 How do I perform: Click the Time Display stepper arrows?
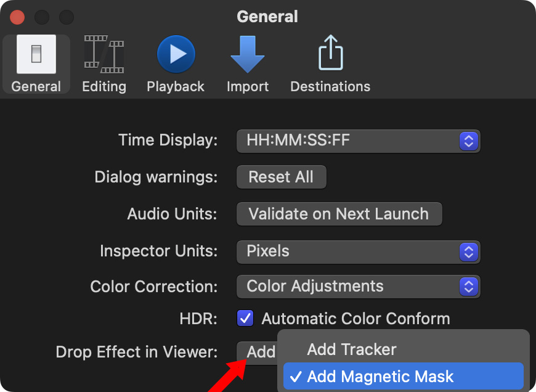click(x=469, y=141)
